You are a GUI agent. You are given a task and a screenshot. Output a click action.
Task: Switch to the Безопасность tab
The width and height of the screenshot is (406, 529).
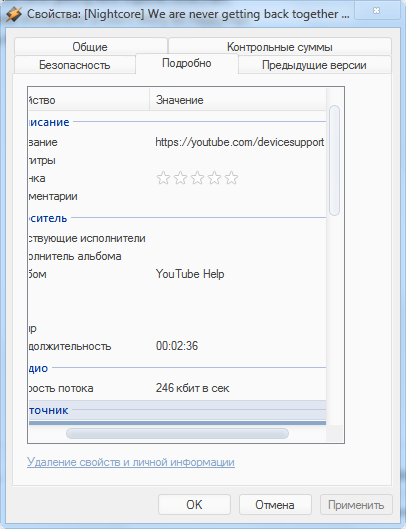75,65
